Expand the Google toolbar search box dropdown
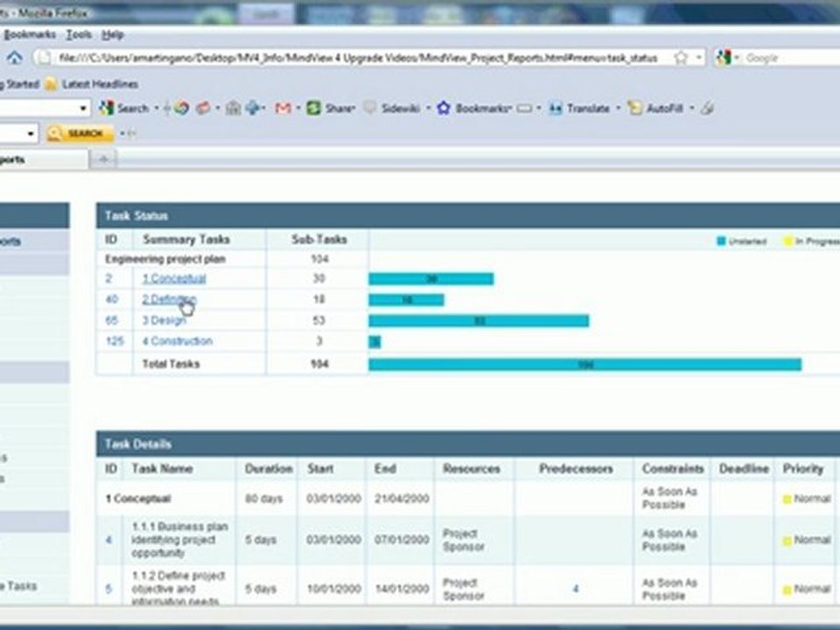Image resolution: width=840 pixels, height=630 pixels. click(82, 108)
